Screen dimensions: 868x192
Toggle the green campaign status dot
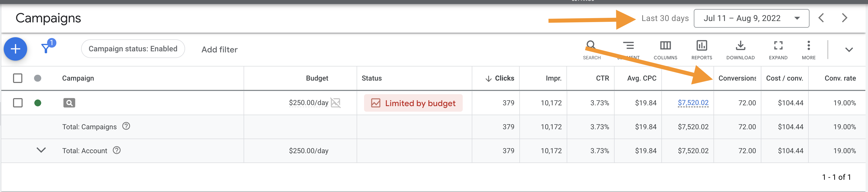(38, 103)
